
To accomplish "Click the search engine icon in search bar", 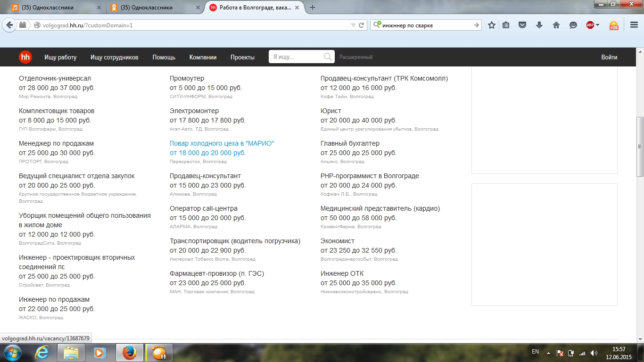I will point(377,25).
